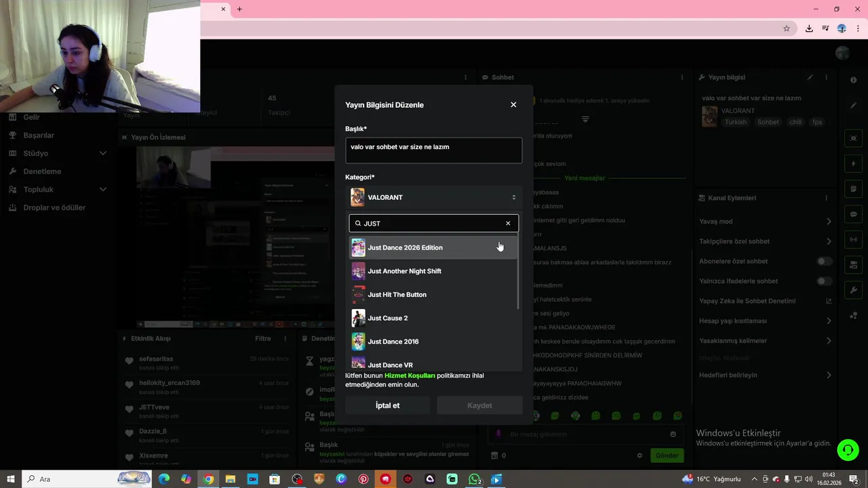Click the chat bubble icon in right strip

(x=853, y=214)
